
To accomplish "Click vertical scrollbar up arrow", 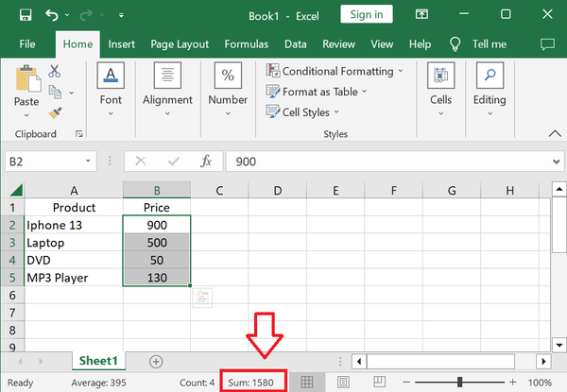I will pyautogui.click(x=559, y=189).
